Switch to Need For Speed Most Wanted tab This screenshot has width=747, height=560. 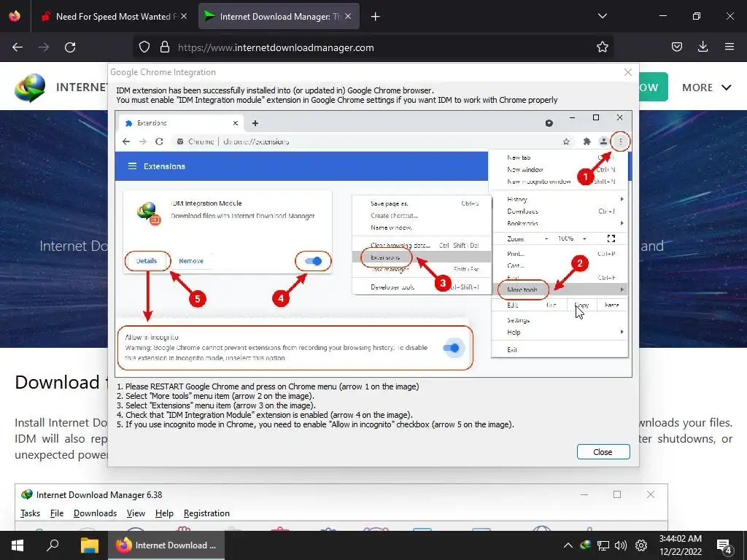click(113, 16)
